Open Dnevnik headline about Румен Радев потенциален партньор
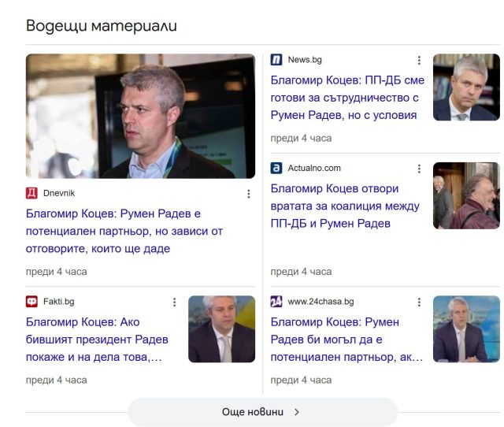Screen dimensions: 504x427 click(113, 231)
